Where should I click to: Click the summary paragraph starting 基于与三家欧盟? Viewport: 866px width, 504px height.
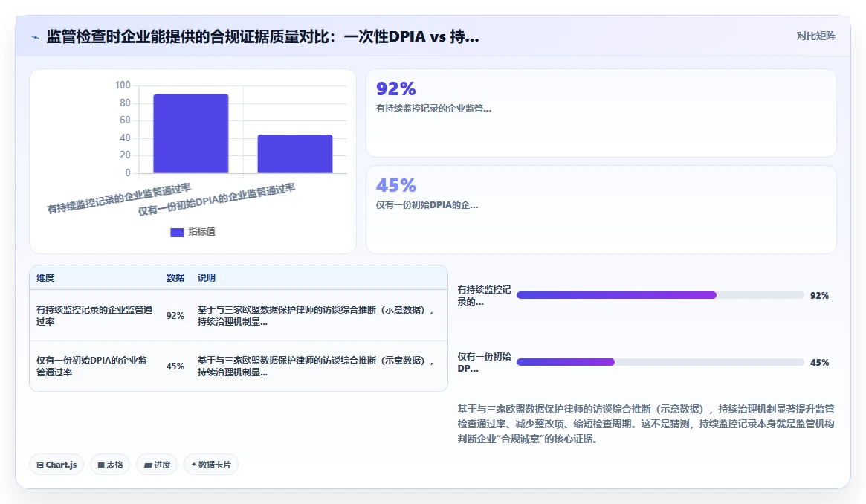coord(646,424)
